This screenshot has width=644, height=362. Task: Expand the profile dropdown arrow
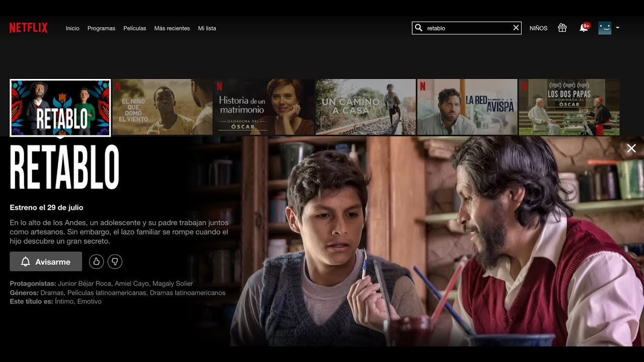(x=617, y=28)
